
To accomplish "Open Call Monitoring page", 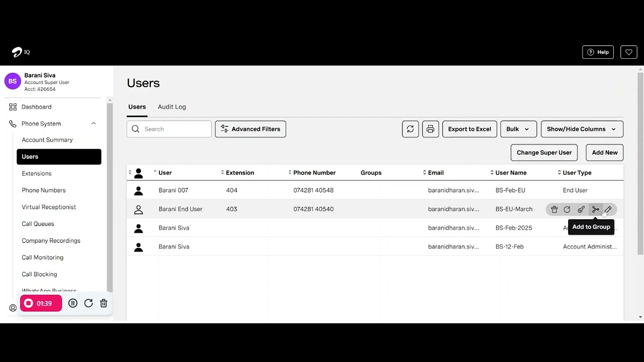I will coord(42,257).
